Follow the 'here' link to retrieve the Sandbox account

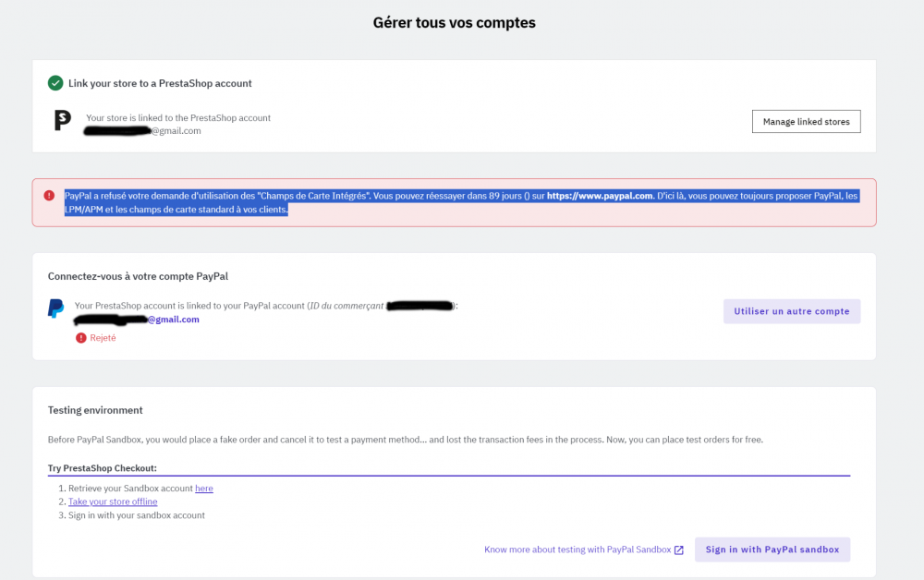[204, 489]
